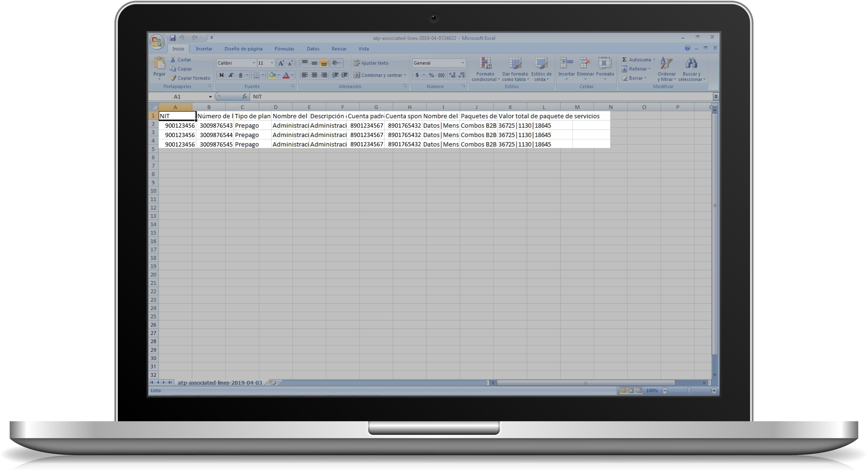
Task: Increase cell indent
Action: 344,75
